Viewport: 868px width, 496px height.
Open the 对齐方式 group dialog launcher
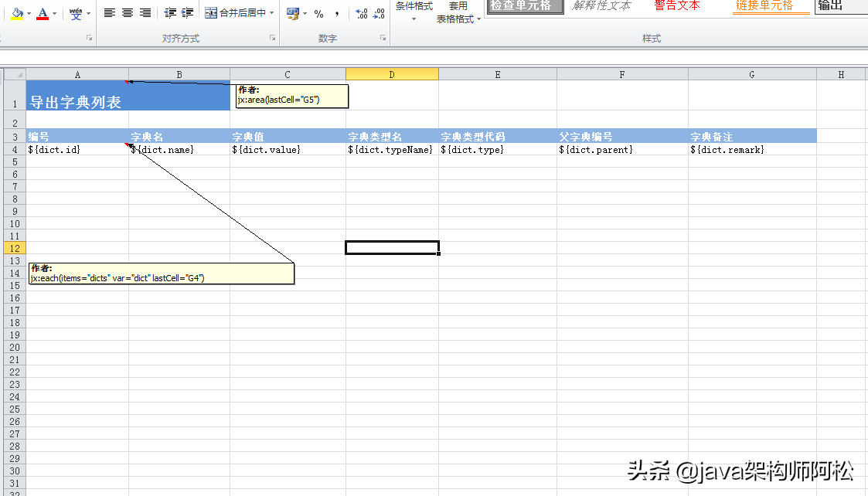tap(272, 38)
